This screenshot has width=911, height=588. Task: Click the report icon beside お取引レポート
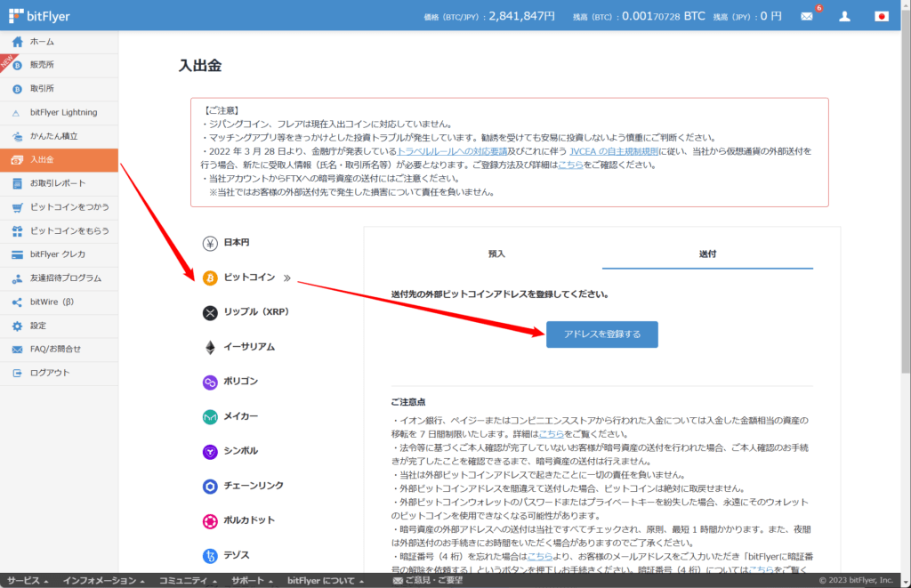point(18,183)
